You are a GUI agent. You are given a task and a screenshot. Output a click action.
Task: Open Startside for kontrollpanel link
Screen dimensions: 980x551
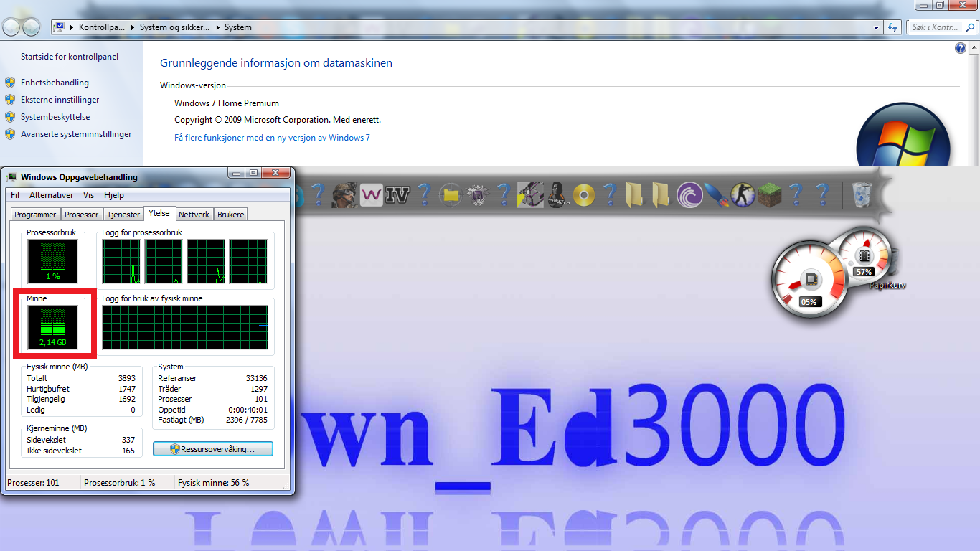tap(70, 57)
